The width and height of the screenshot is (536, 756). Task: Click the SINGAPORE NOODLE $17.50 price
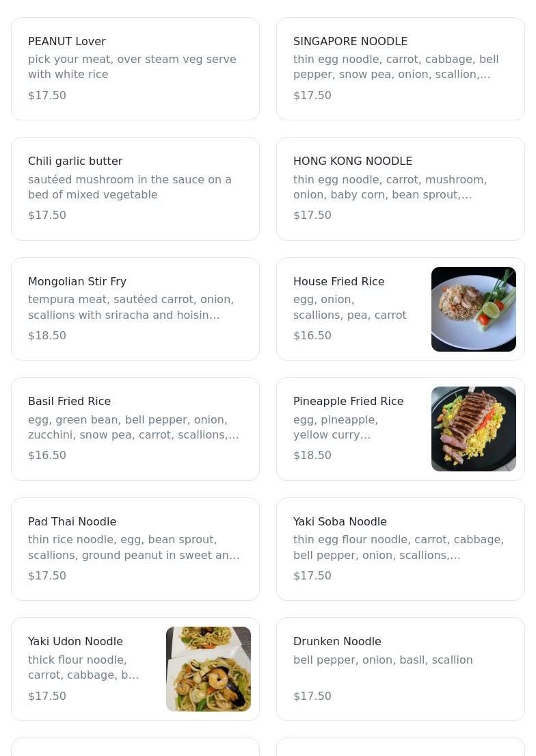pos(312,95)
